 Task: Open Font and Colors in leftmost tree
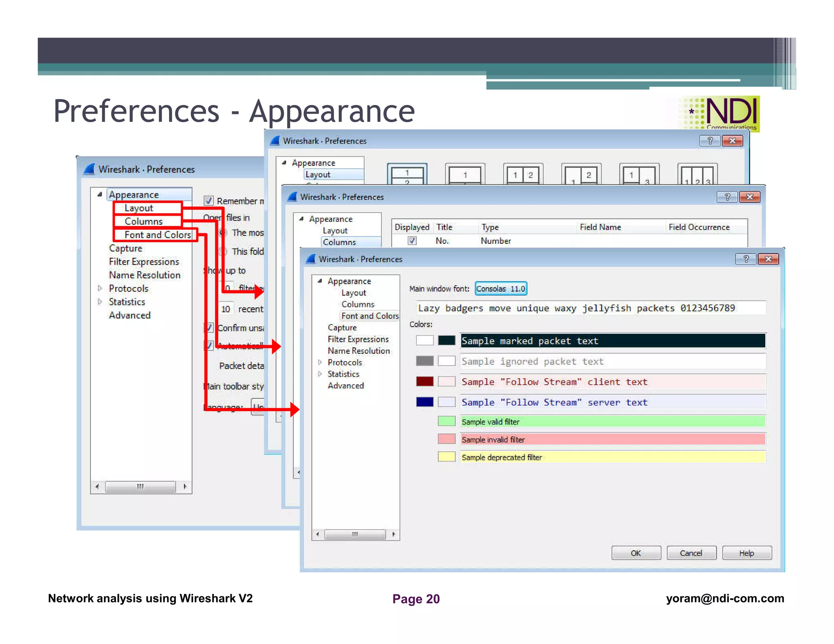pyautogui.click(x=158, y=235)
